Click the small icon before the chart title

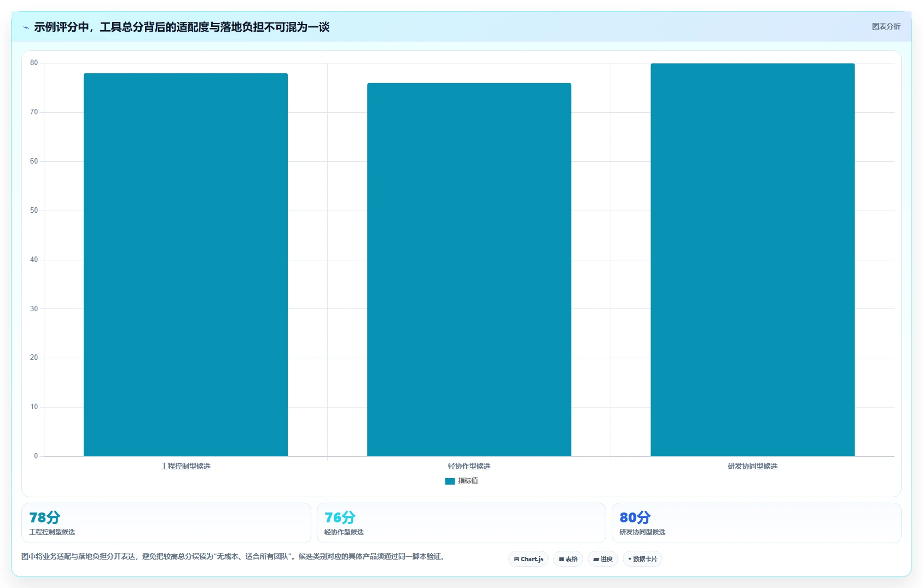26,27
